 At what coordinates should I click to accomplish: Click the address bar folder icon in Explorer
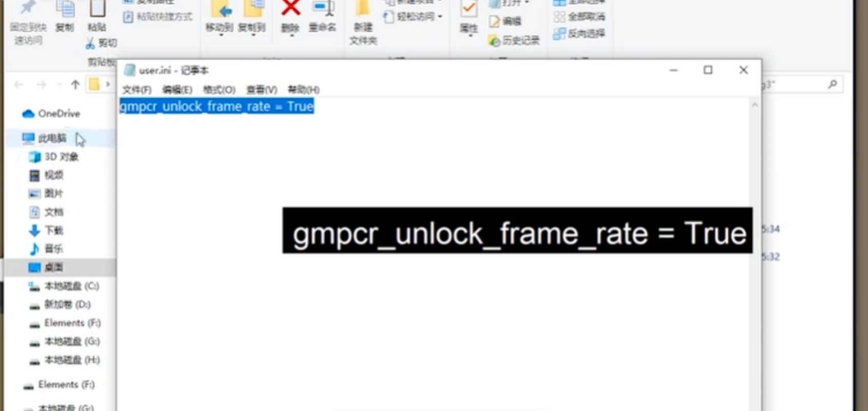click(94, 84)
